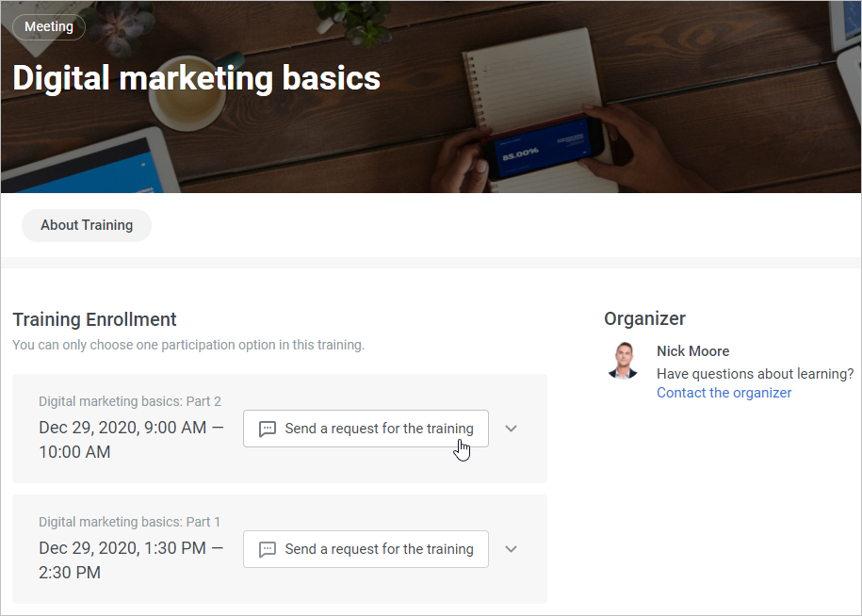The width and height of the screenshot is (862, 616).
Task: Click the chat icon in Part 2 request button
Action: [x=268, y=429]
